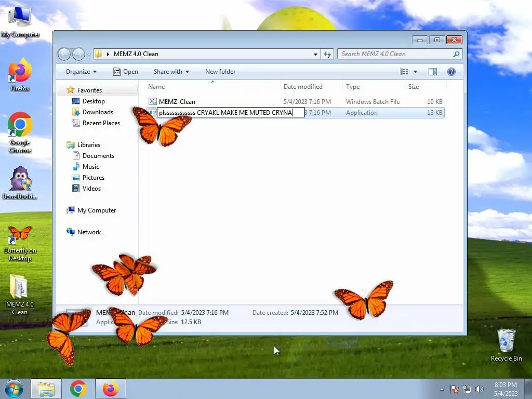Click Open in the toolbar
532x399 pixels.
[x=126, y=72]
